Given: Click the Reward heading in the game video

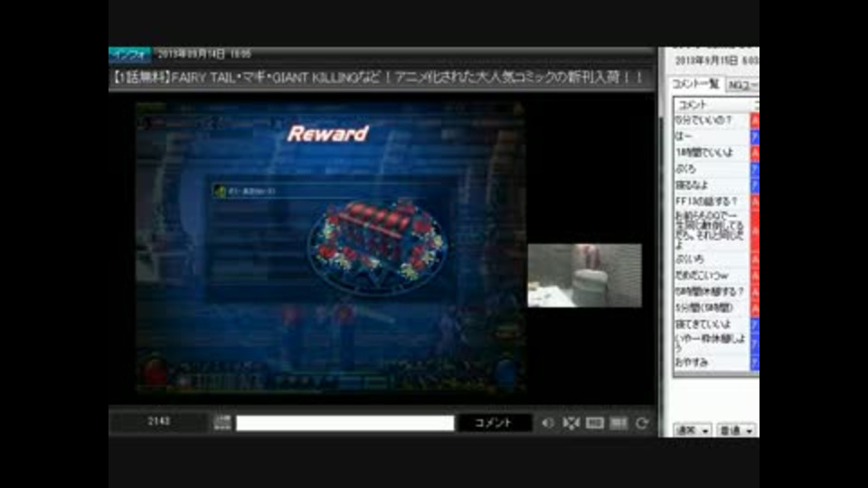Looking at the screenshot, I should point(327,134).
